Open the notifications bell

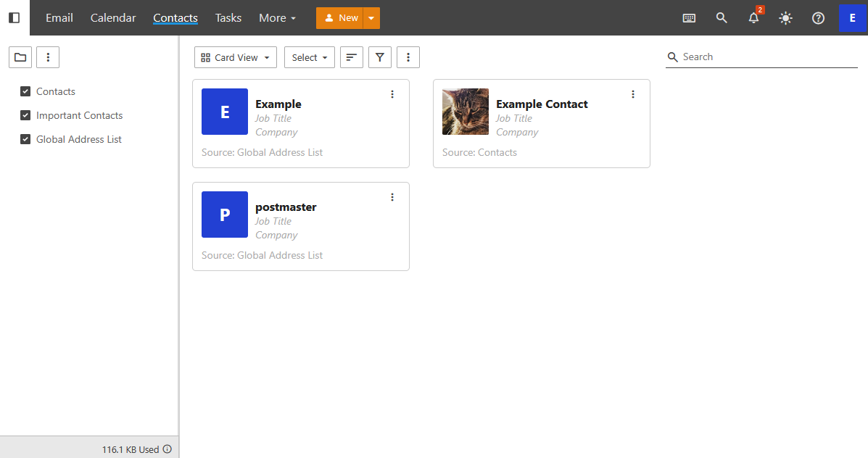coord(754,18)
